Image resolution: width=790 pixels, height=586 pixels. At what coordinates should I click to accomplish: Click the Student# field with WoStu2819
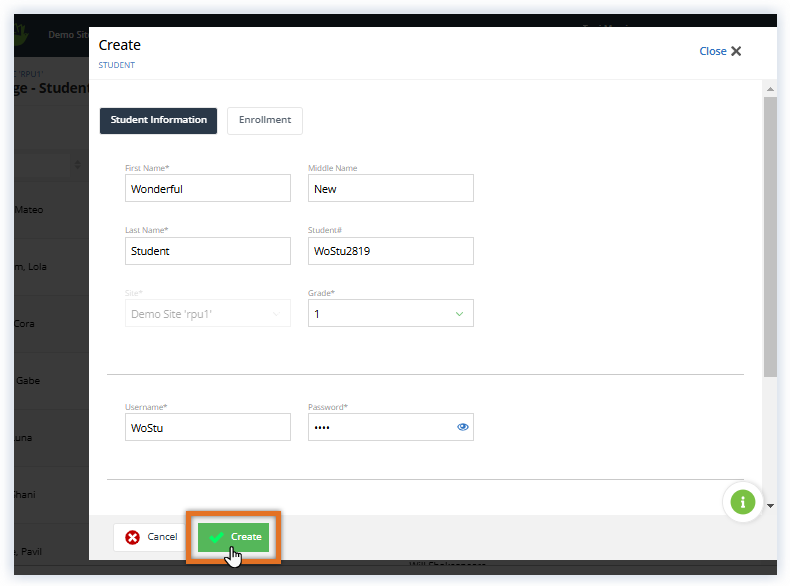click(390, 251)
